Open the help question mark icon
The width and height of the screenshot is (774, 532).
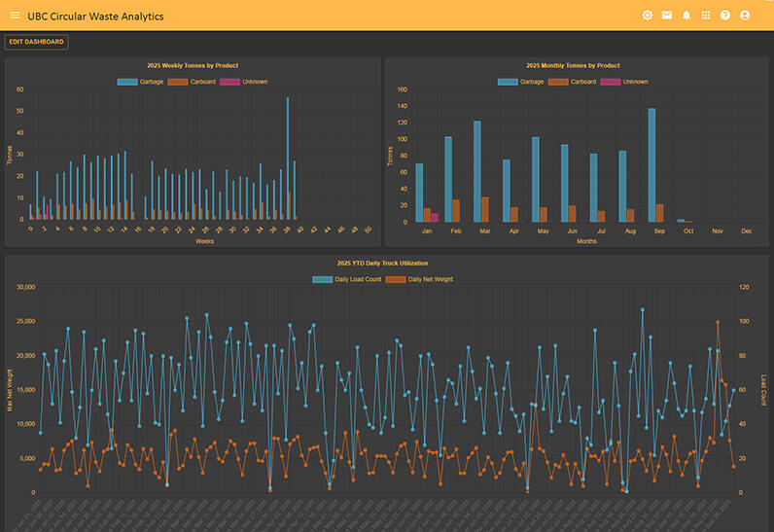coord(725,16)
